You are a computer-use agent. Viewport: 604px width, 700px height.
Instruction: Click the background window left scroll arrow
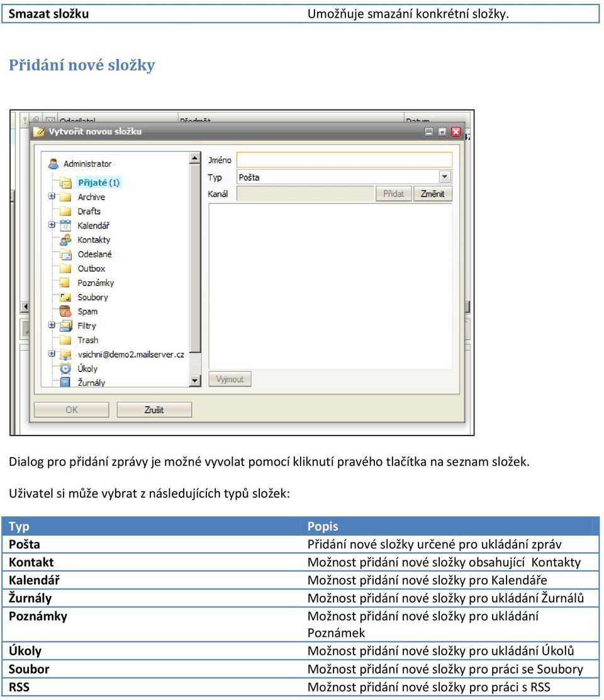click(25, 307)
